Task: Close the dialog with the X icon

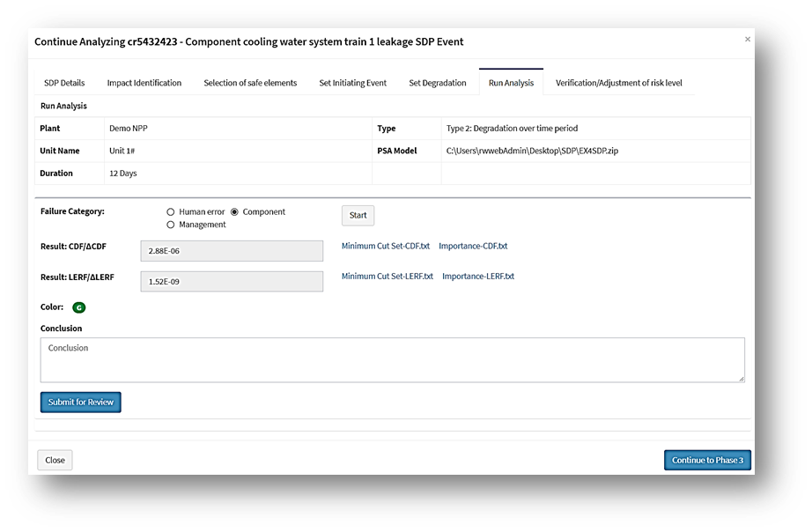Action: click(x=748, y=40)
